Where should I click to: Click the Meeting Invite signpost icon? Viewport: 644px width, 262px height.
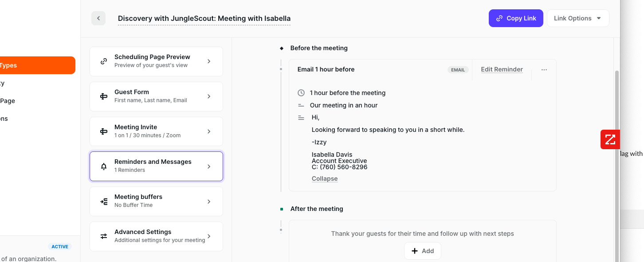(x=104, y=131)
